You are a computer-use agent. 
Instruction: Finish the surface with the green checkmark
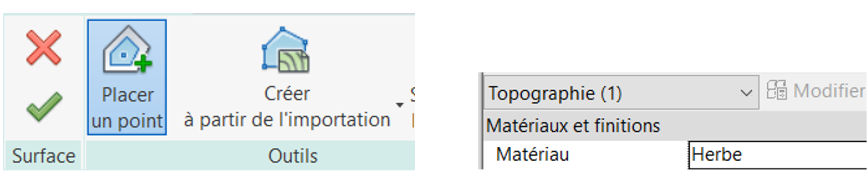(44, 107)
